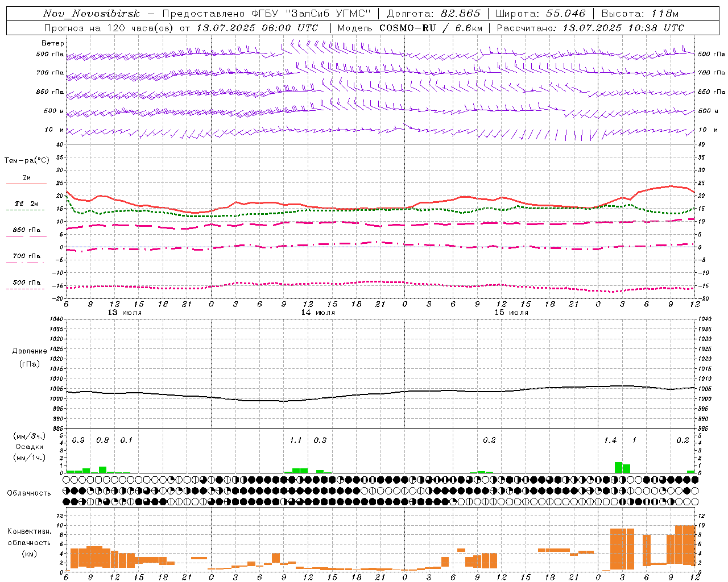The width and height of the screenshot is (728, 582).
Task: Click the 0.3 precipitation amount
Action: click(x=320, y=440)
